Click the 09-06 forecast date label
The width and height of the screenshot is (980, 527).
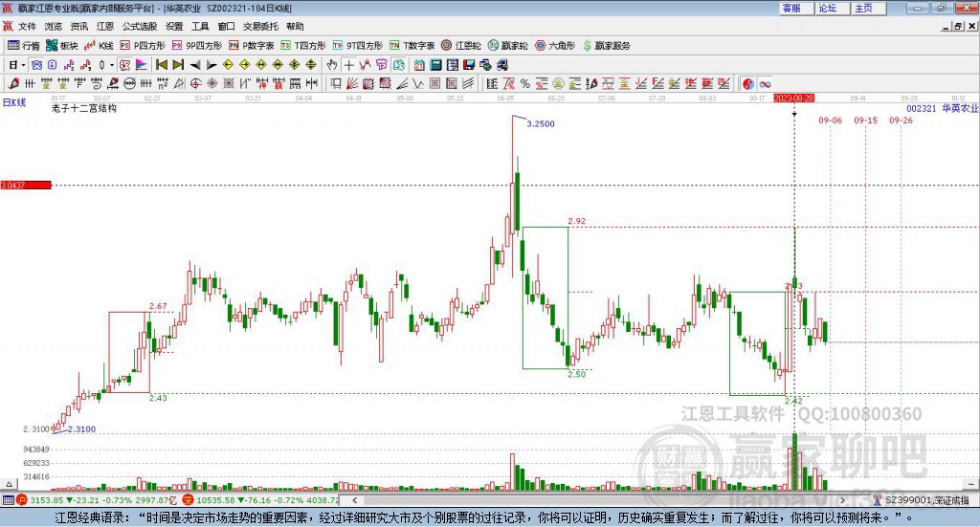[x=830, y=120]
